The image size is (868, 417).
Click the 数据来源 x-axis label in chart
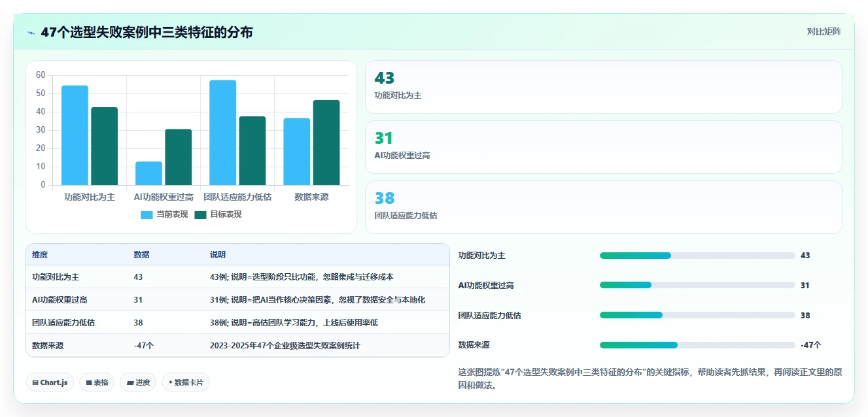pyautogui.click(x=311, y=197)
